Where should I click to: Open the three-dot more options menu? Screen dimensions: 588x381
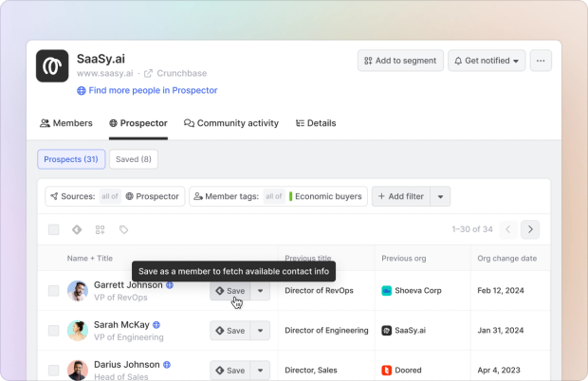click(x=541, y=61)
